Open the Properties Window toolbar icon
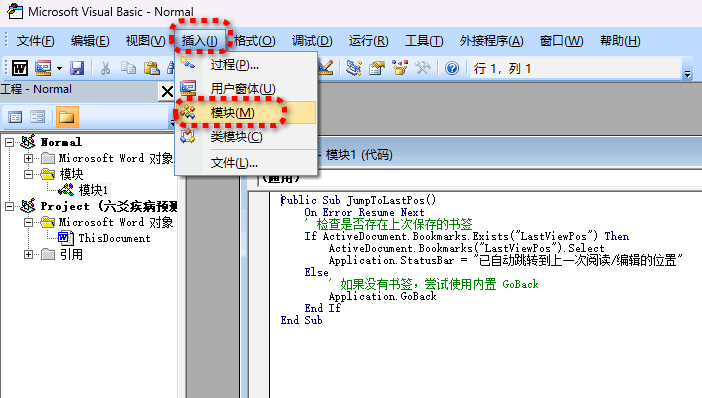 click(x=377, y=68)
